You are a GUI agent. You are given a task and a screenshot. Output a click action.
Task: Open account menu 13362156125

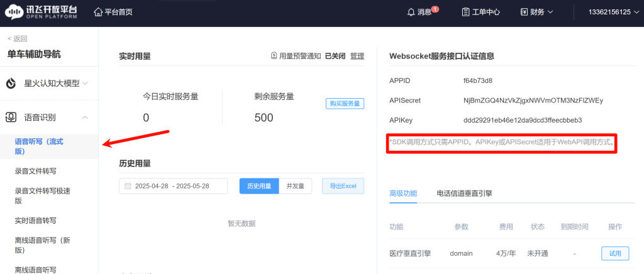(613, 12)
